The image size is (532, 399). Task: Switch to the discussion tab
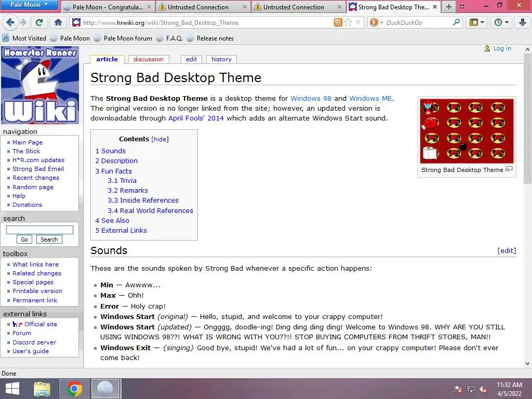pos(148,59)
